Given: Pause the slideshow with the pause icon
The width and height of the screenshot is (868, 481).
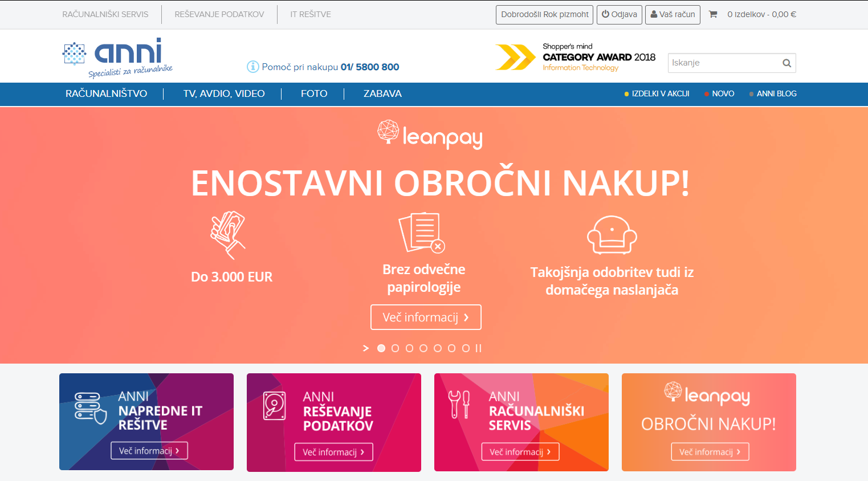Looking at the screenshot, I should [479, 348].
